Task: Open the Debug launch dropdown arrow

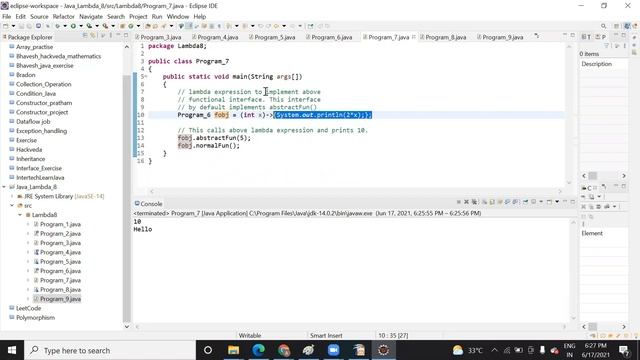Action: click(64, 26)
